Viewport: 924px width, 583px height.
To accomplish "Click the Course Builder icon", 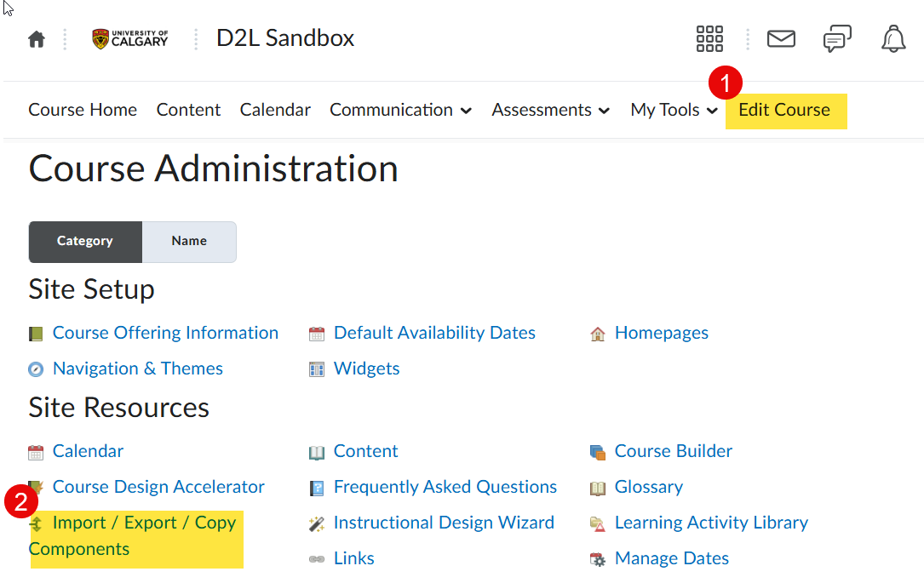I will [x=598, y=452].
